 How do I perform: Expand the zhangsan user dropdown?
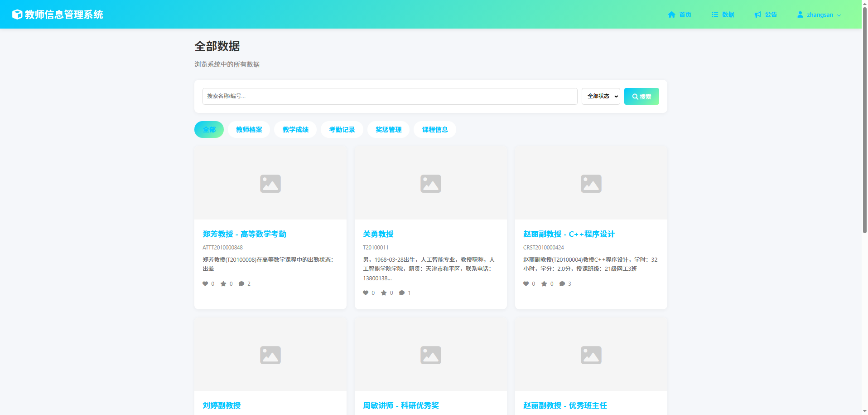tap(819, 15)
